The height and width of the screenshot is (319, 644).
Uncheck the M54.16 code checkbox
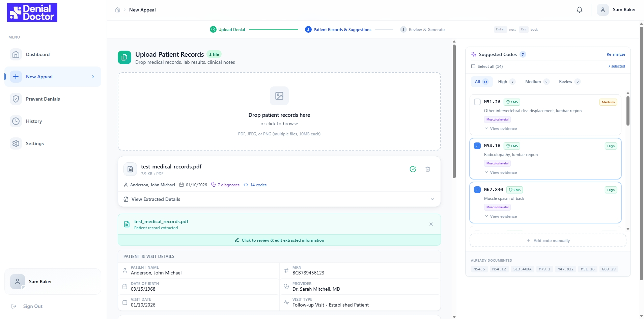coord(477,146)
